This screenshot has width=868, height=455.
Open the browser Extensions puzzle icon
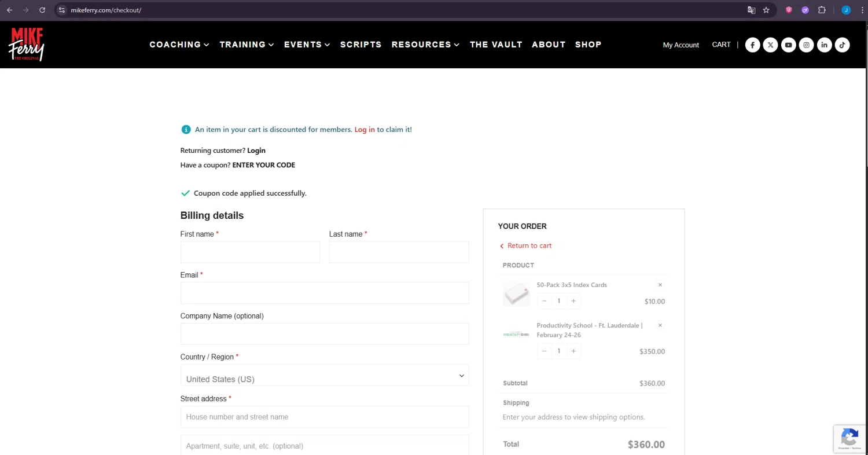tap(822, 10)
